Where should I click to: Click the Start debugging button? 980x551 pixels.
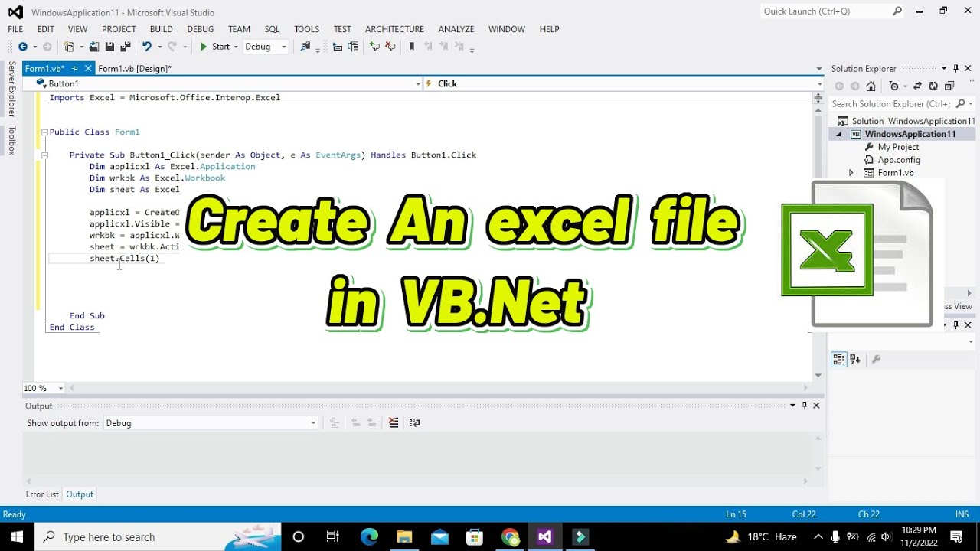[214, 47]
